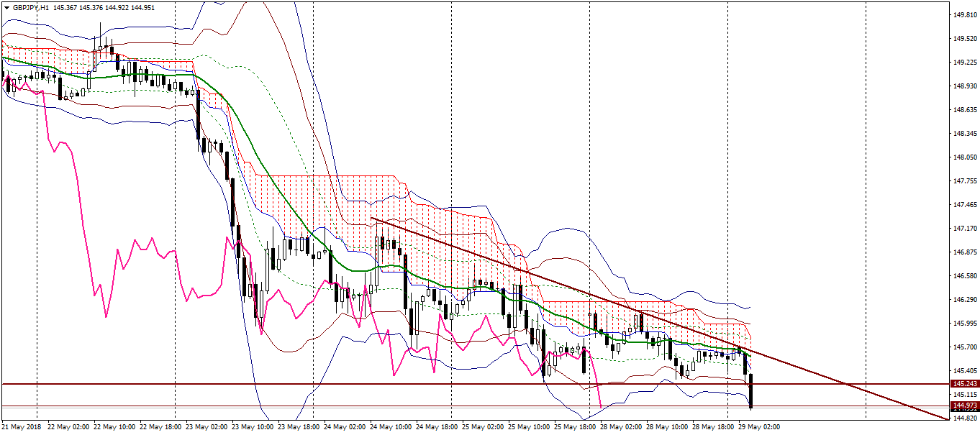Click the open price value 145.367

point(65,7)
